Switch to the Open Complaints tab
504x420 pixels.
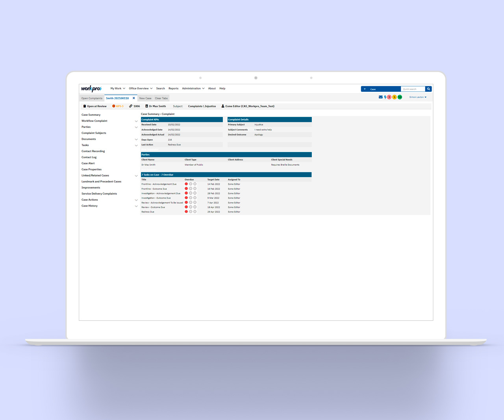[x=92, y=98]
